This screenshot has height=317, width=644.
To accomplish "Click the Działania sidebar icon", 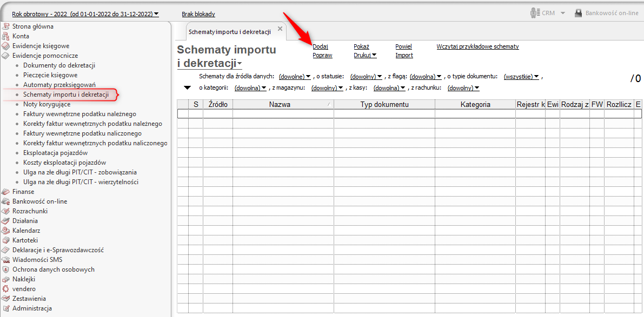I will click(x=6, y=221).
